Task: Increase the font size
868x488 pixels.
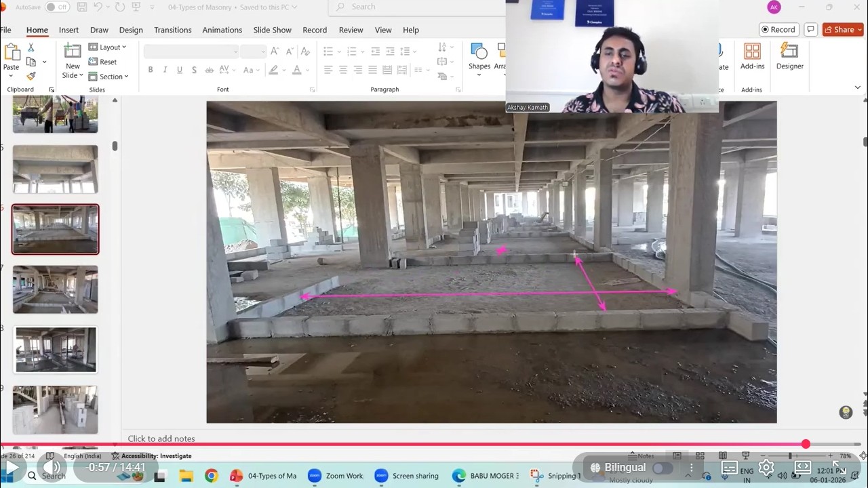Action: pos(275,52)
